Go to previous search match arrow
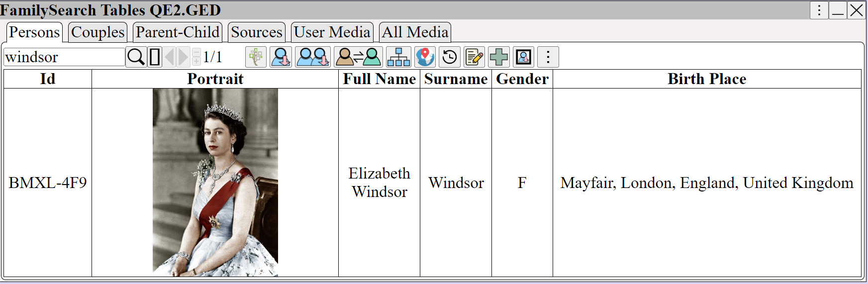 (x=169, y=57)
